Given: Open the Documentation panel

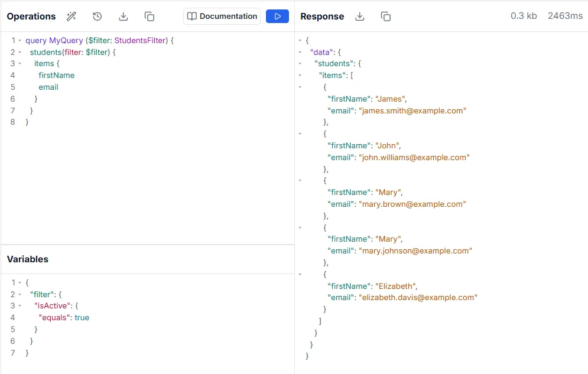Looking at the screenshot, I should tap(222, 17).
